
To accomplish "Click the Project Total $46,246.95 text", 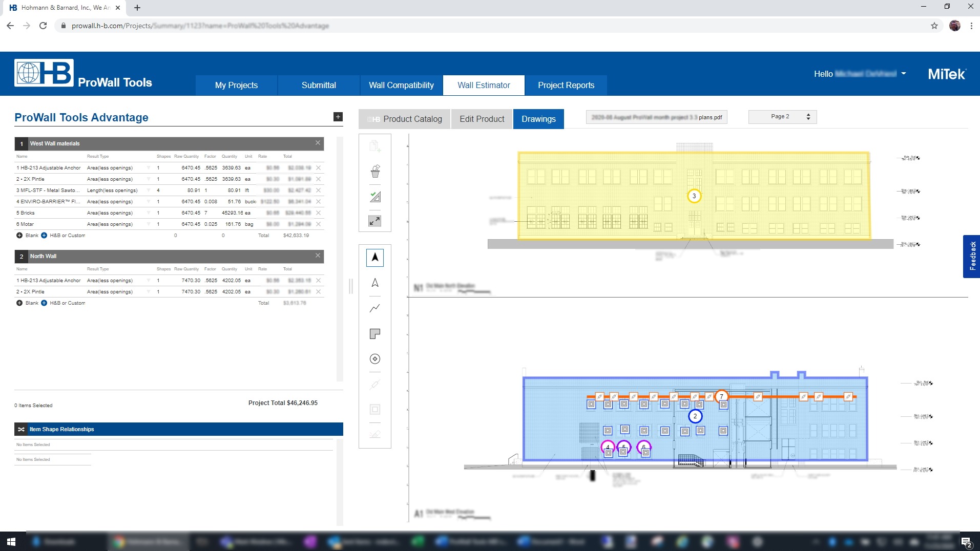I will 283,403.
